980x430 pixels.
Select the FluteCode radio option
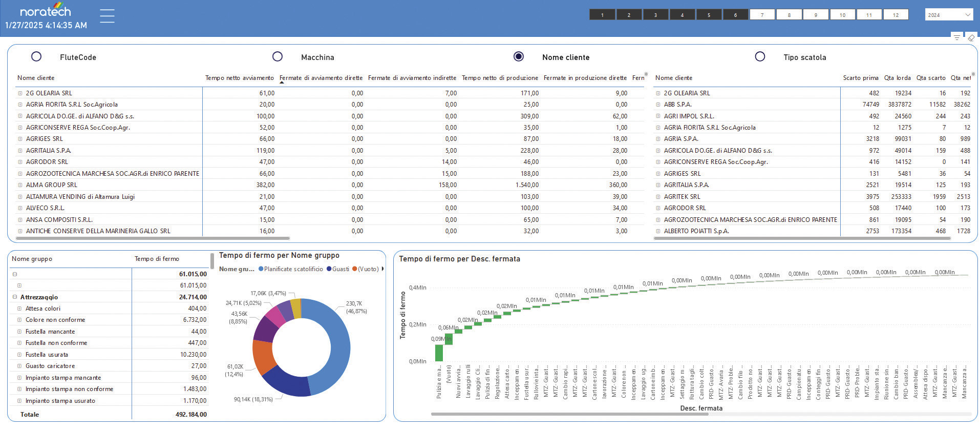[x=36, y=56]
